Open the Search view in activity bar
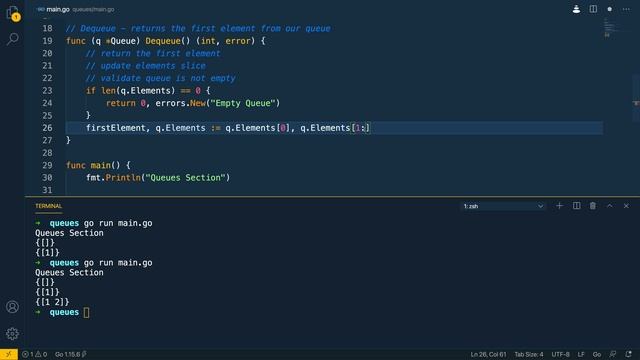 pyautogui.click(x=13, y=39)
